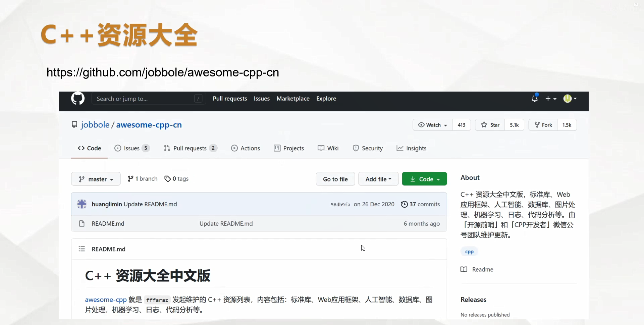The image size is (644, 325).
Task: Open commit hash 56db9fa
Action: coord(340,205)
